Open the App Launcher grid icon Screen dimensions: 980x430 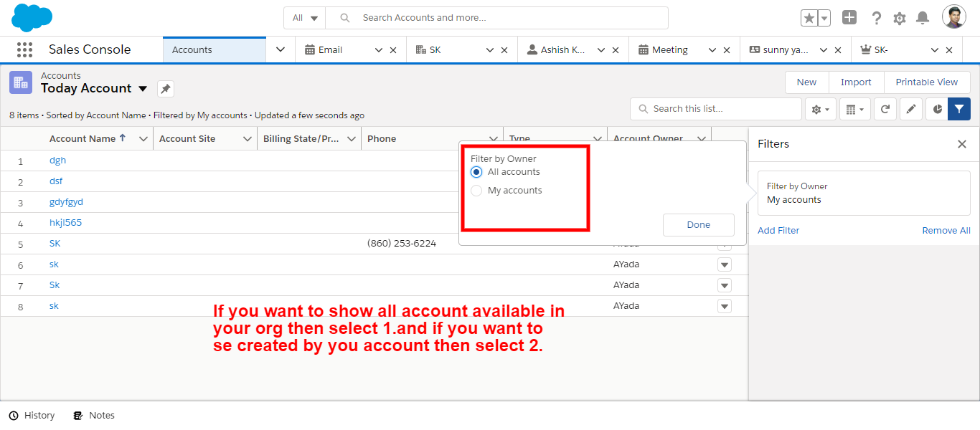coord(24,49)
